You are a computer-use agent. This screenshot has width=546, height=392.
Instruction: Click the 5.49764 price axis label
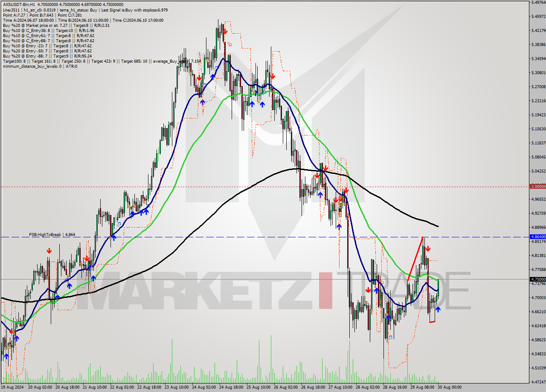pos(538,2)
